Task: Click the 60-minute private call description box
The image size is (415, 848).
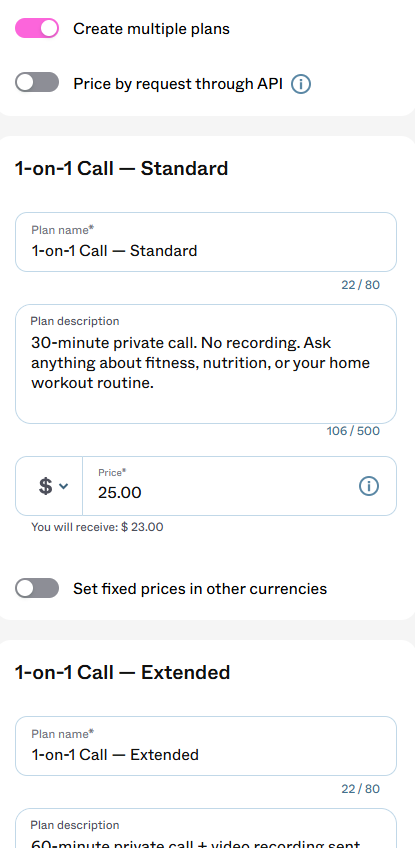Action: tap(206, 828)
